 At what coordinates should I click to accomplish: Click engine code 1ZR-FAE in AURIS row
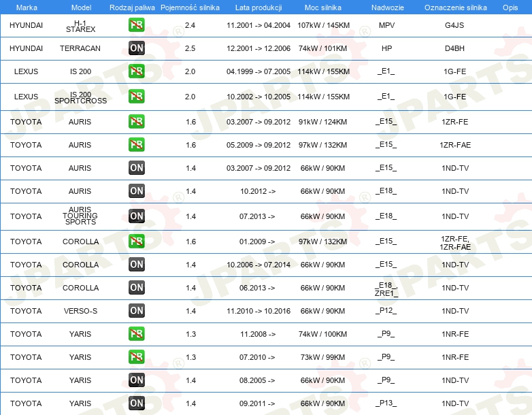455,145
